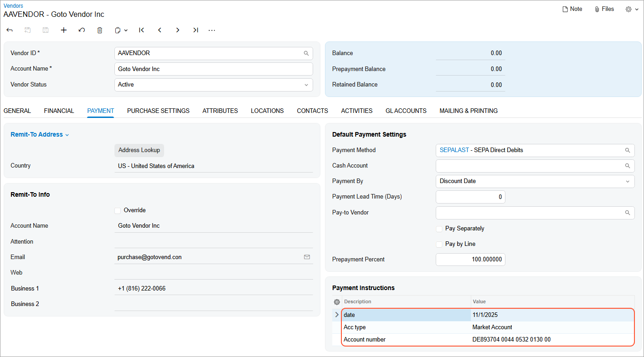644x357 pixels.
Task: Open Payment Instructions grid settings gear
Action: coord(337,302)
